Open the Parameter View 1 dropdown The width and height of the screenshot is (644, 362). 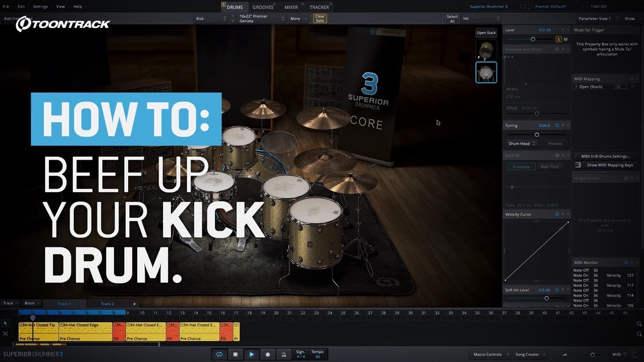pyautogui.click(x=598, y=19)
